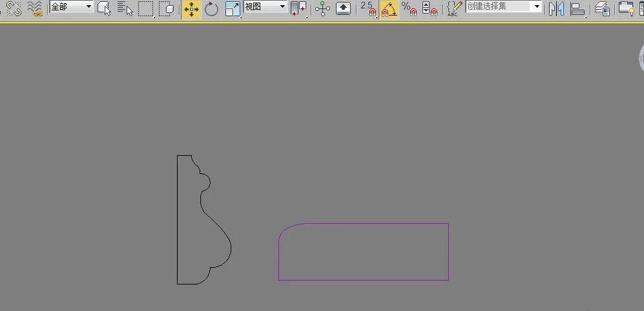
Task: Expand the 创建选择集 dropdown arrow
Action: point(537,6)
